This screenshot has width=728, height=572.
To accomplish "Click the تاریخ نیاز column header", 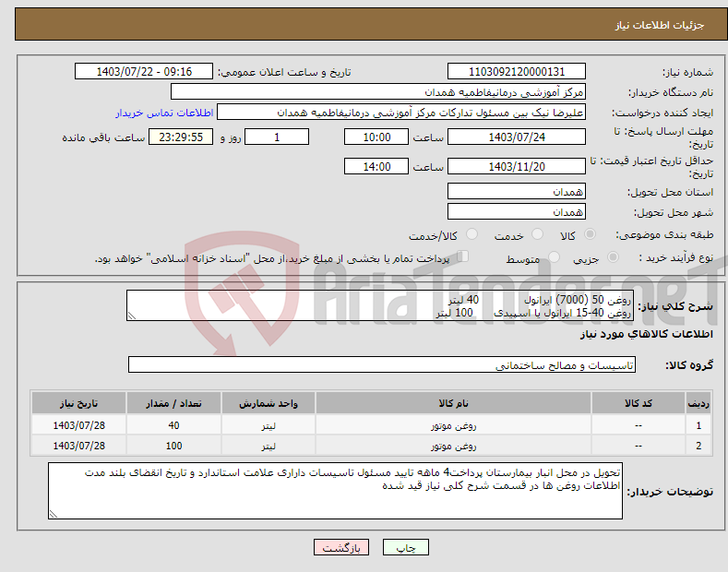I will click(78, 403).
